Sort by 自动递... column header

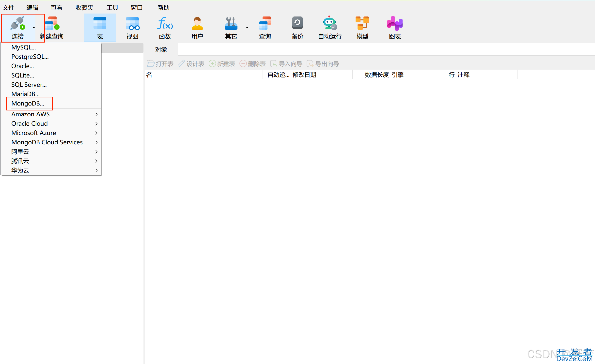[x=277, y=75]
